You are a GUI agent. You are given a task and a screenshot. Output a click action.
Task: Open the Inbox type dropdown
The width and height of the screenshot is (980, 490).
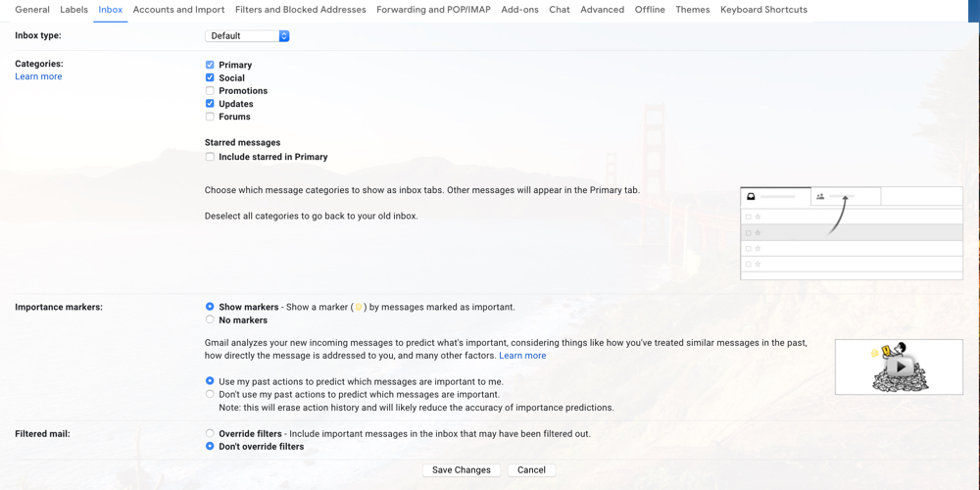point(247,36)
